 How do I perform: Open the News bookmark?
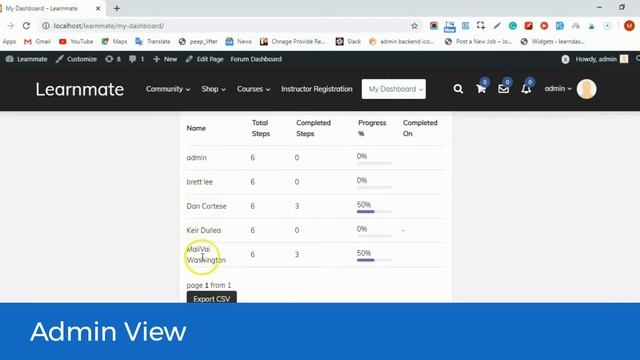tap(239, 42)
